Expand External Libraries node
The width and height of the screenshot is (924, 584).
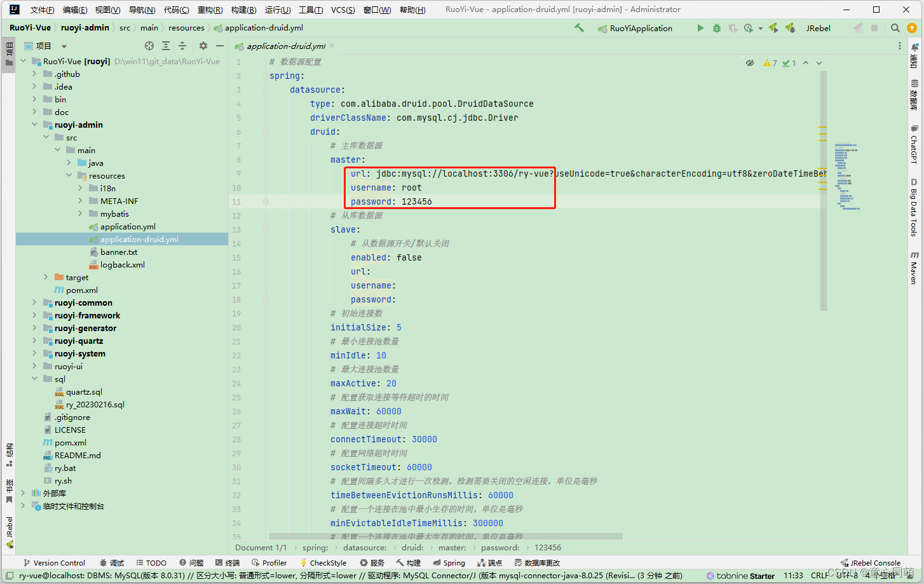tap(24, 493)
